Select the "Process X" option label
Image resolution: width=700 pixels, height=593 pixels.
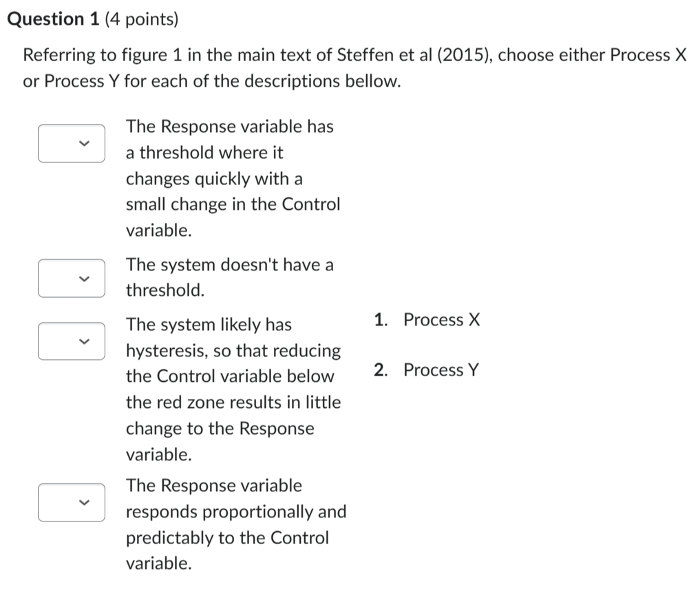coord(441,319)
